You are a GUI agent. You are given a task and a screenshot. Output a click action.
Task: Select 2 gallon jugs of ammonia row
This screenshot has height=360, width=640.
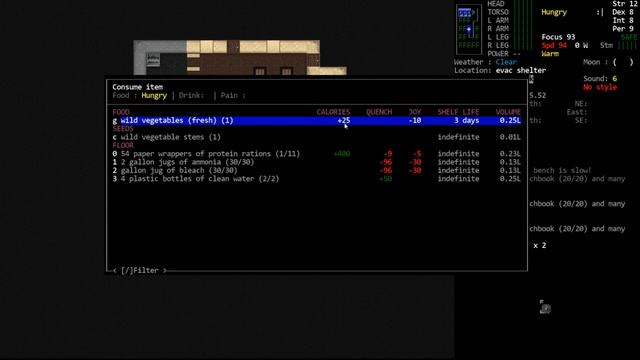click(317, 162)
